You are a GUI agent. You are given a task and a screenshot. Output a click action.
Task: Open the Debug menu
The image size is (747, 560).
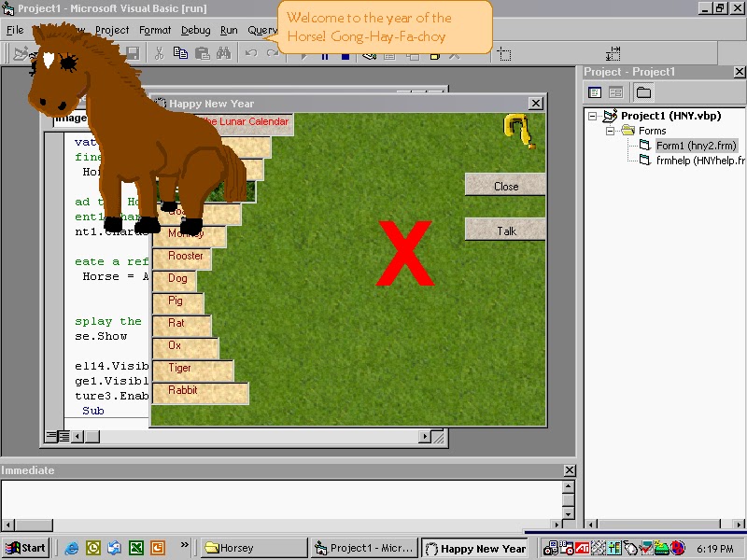click(195, 30)
